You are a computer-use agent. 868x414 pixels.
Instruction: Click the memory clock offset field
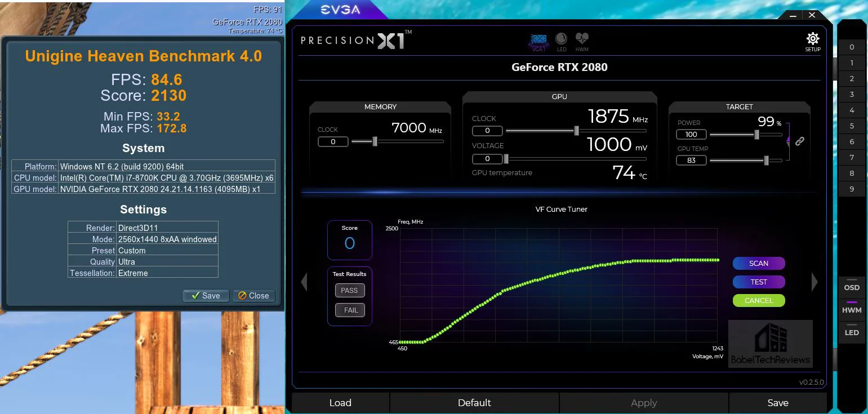tap(333, 141)
